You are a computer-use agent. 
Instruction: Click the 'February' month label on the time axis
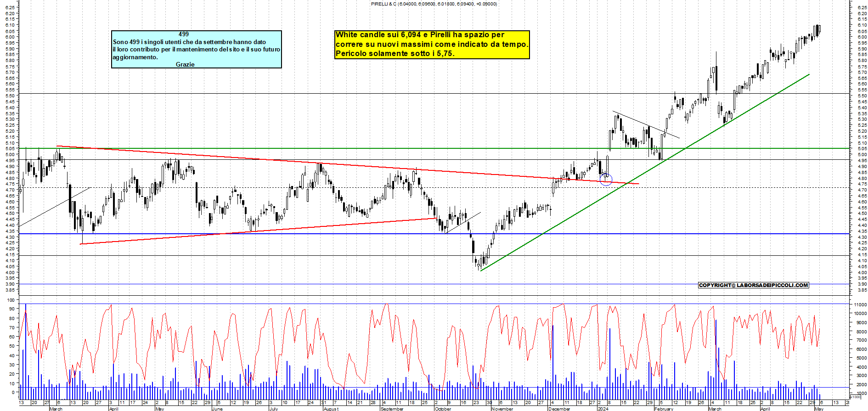(x=664, y=409)
